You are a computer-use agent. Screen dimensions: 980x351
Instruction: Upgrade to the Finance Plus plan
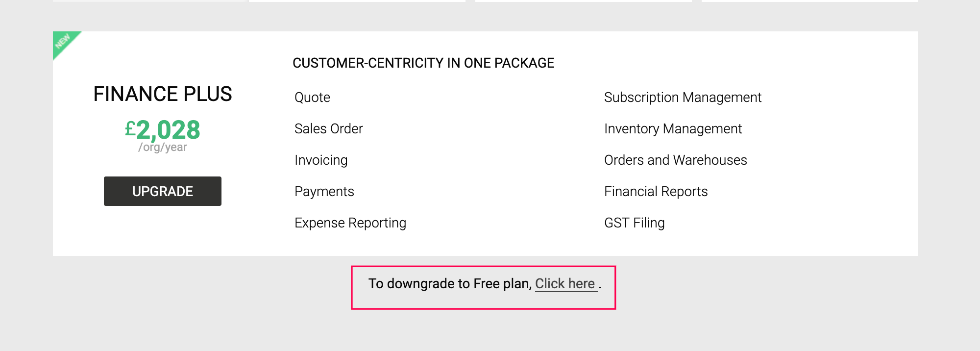click(x=163, y=191)
